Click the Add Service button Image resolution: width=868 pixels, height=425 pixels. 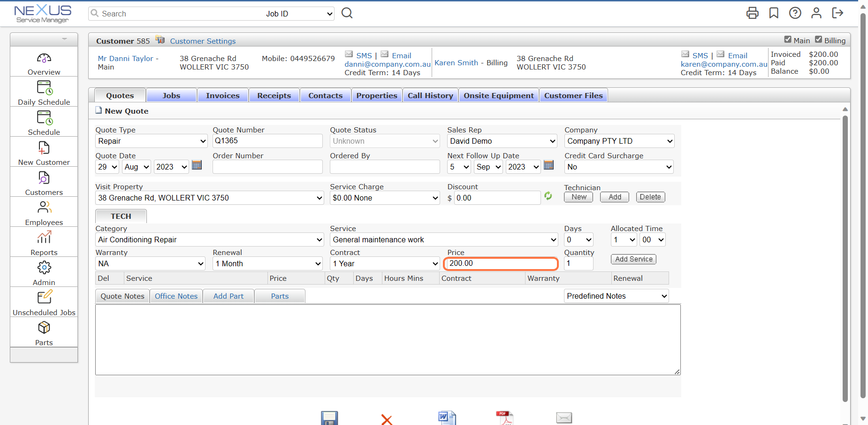click(634, 259)
